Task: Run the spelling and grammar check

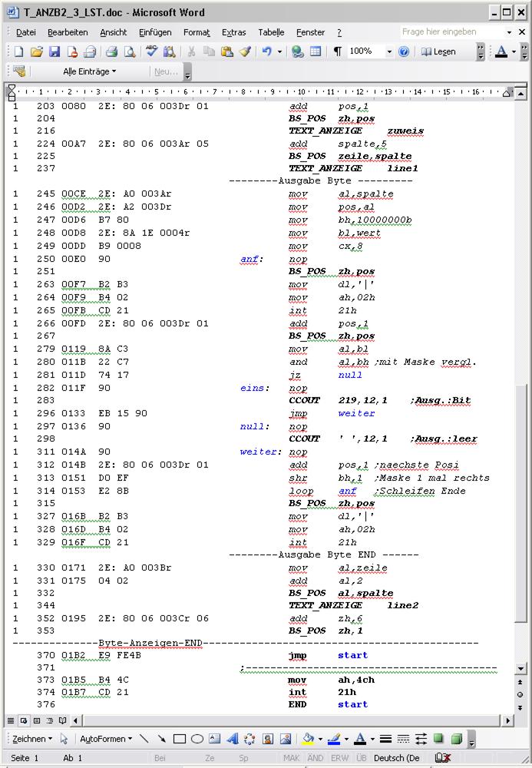Action: point(152,51)
